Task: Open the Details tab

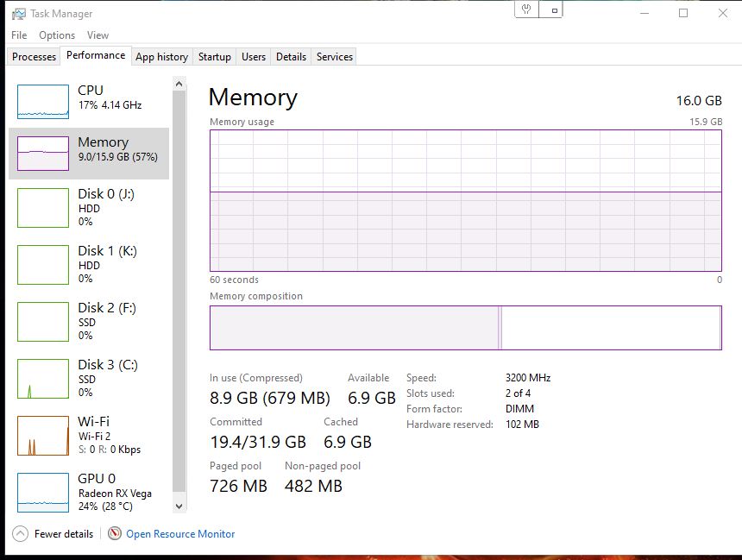Action: 291,57
